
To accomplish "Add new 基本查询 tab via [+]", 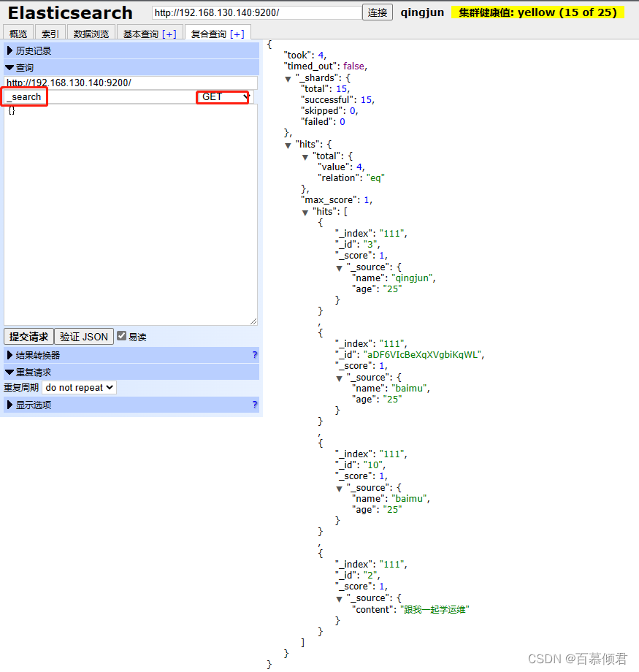I will (x=169, y=34).
